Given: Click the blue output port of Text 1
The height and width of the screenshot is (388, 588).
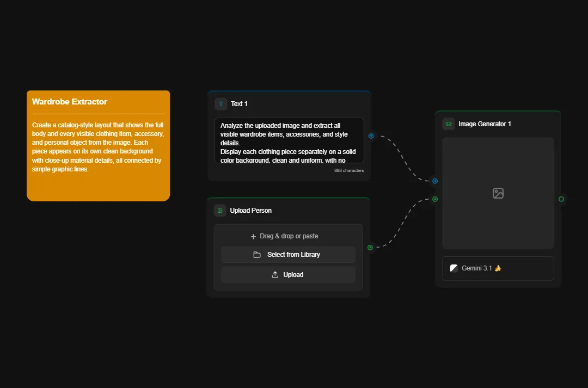Looking at the screenshot, I should pos(371,136).
